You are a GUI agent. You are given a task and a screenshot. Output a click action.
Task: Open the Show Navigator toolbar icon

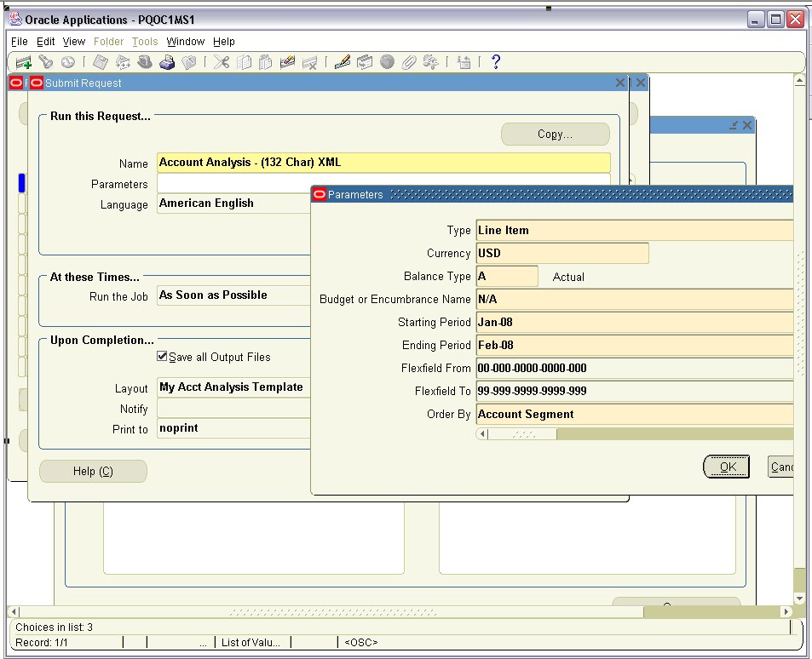tap(69, 61)
